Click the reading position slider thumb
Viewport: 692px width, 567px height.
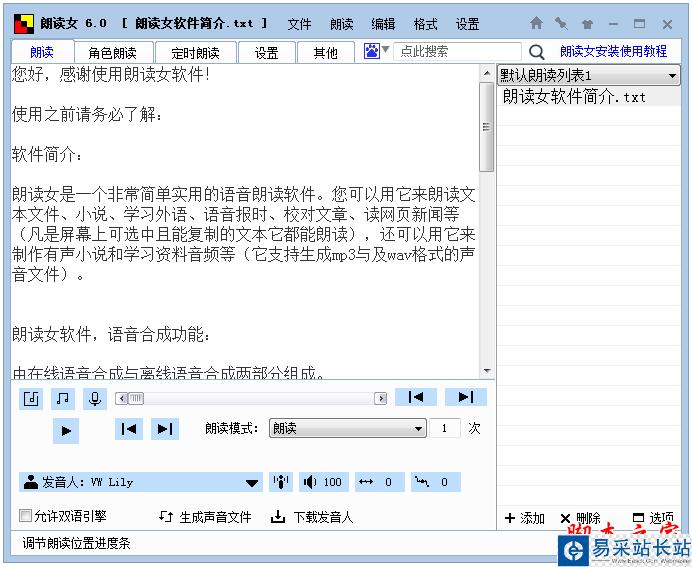click(135, 398)
